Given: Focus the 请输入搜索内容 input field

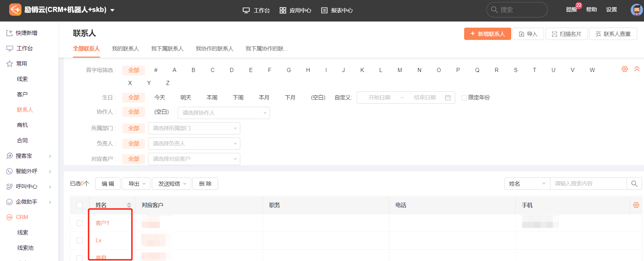Looking at the screenshot, I should tap(588, 184).
